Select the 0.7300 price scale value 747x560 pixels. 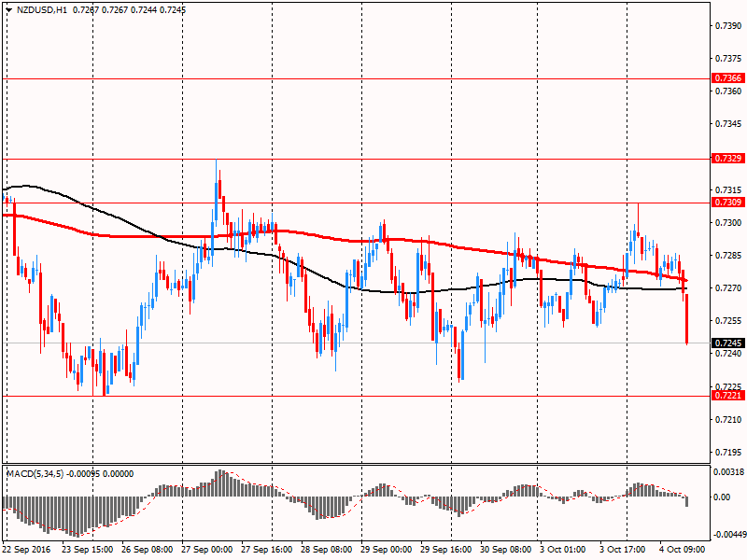pyautogui.click(x=728, y=223)
